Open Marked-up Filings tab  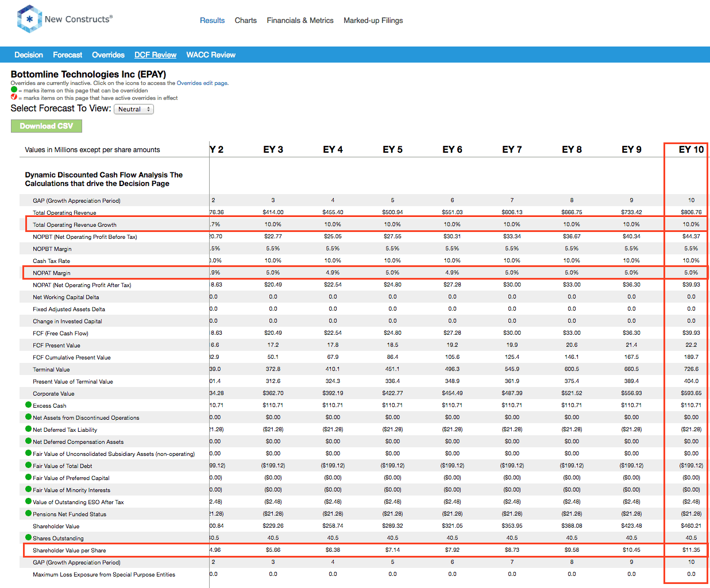[373, 21]
